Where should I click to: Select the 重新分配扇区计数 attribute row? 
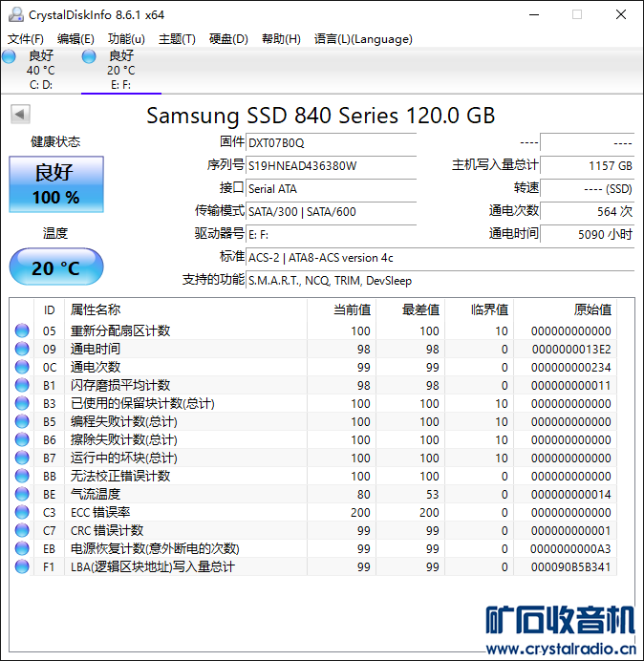(313, 330)
